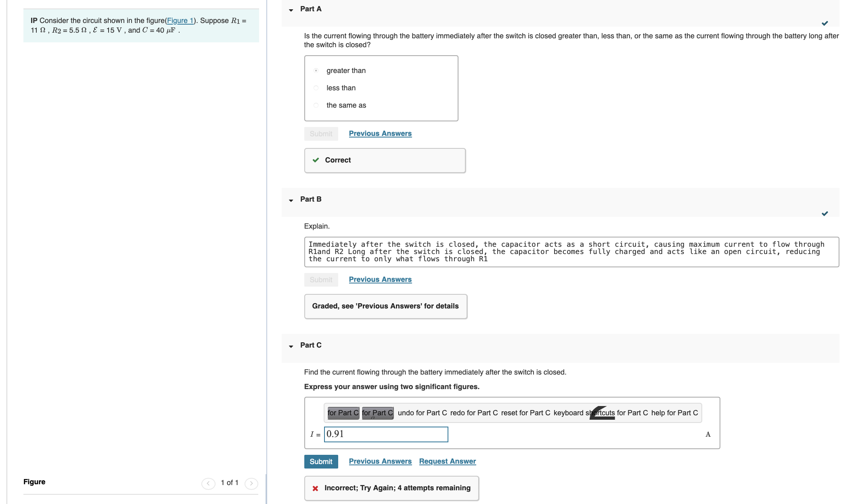Viewport: 858px width, 504px height.
Task: Click redo for Part C
Action: pyautogui.click(x=474, y=413)
